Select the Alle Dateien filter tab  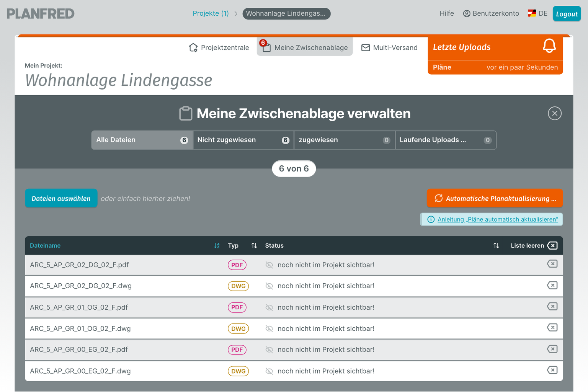(142, 140)
